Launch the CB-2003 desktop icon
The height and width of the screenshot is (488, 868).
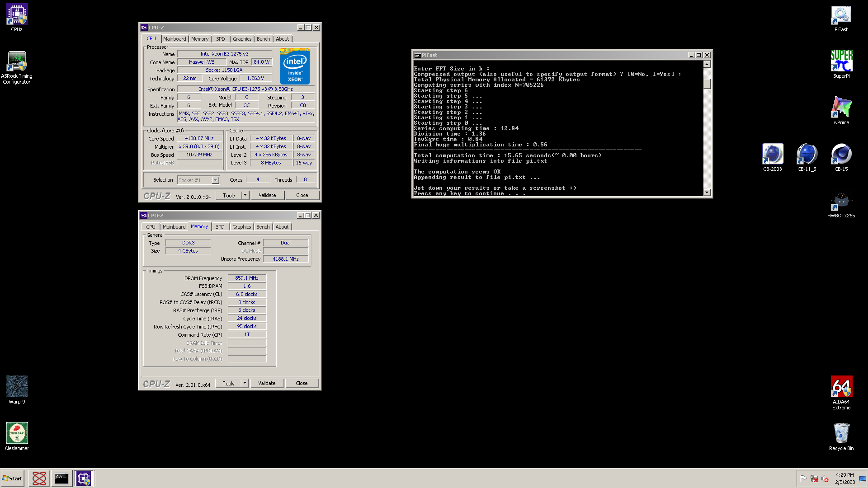[772, 157]
